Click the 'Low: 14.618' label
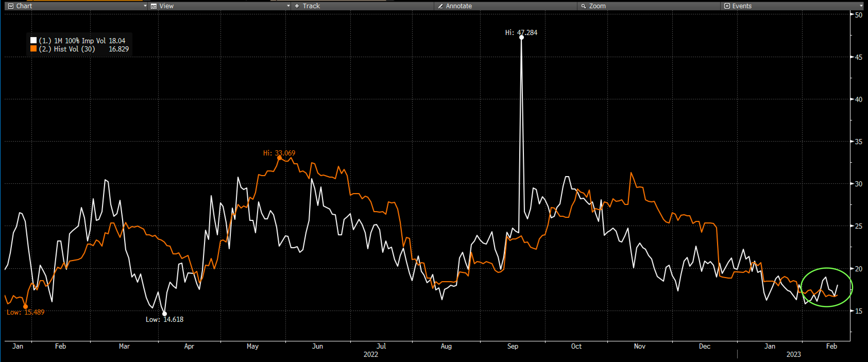 164,319
